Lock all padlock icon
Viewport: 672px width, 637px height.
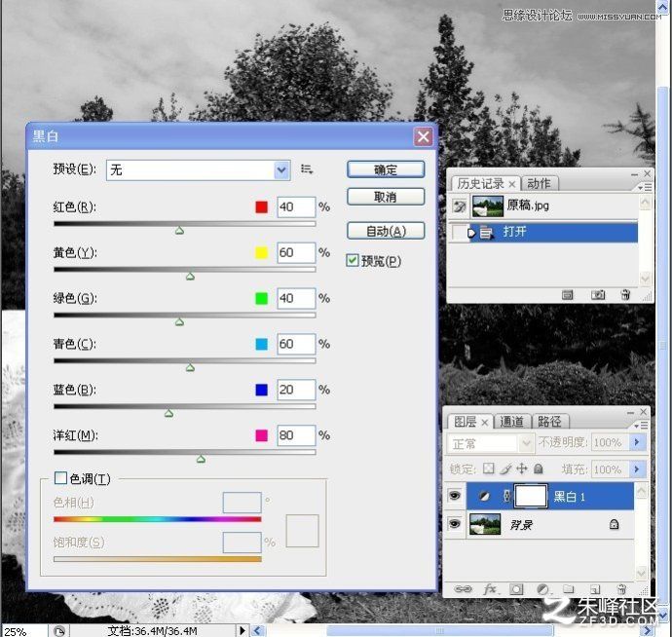[539, 468]
